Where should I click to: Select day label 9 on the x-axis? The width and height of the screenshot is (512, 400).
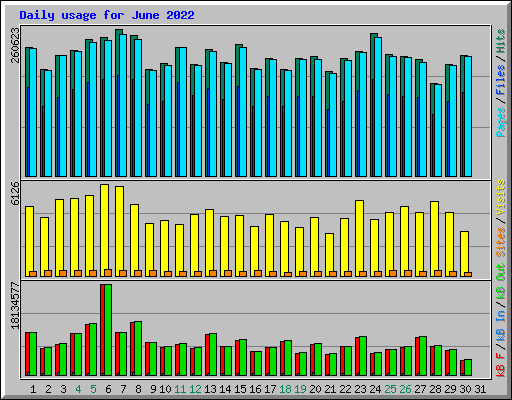click(153, 389)
